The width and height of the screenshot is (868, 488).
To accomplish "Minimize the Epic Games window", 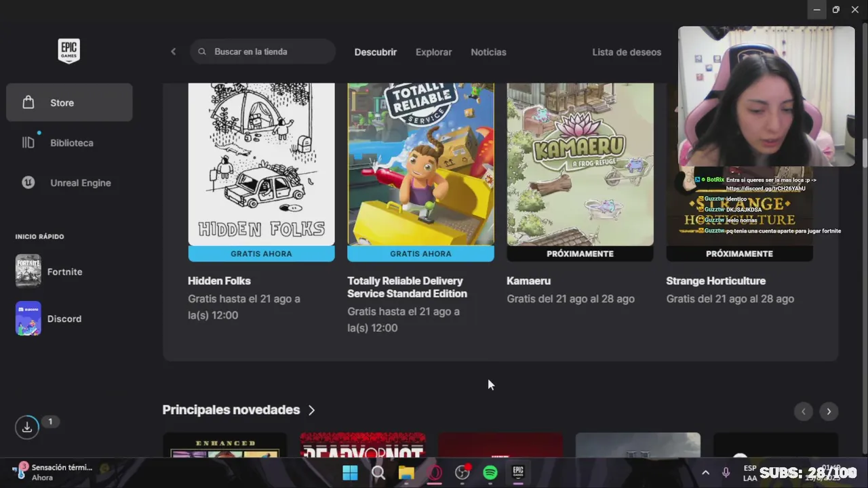I will tap(816, 9).
